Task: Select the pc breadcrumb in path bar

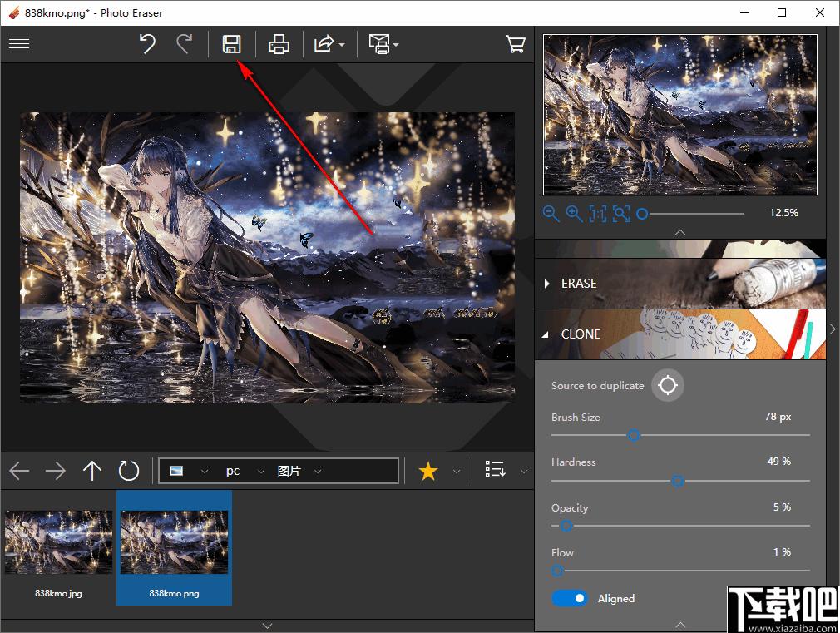Action: tap(233, 471)
